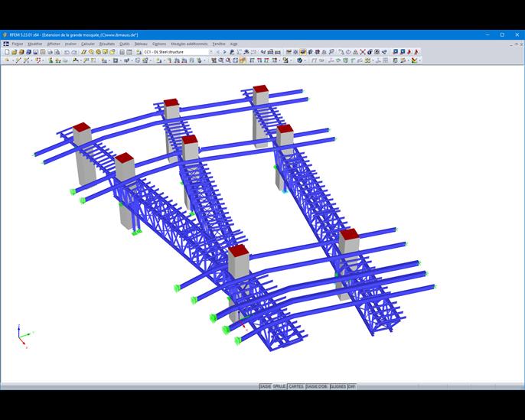Click the new line drawing icon
Screen dimensions: 525x420
[18, 60]
